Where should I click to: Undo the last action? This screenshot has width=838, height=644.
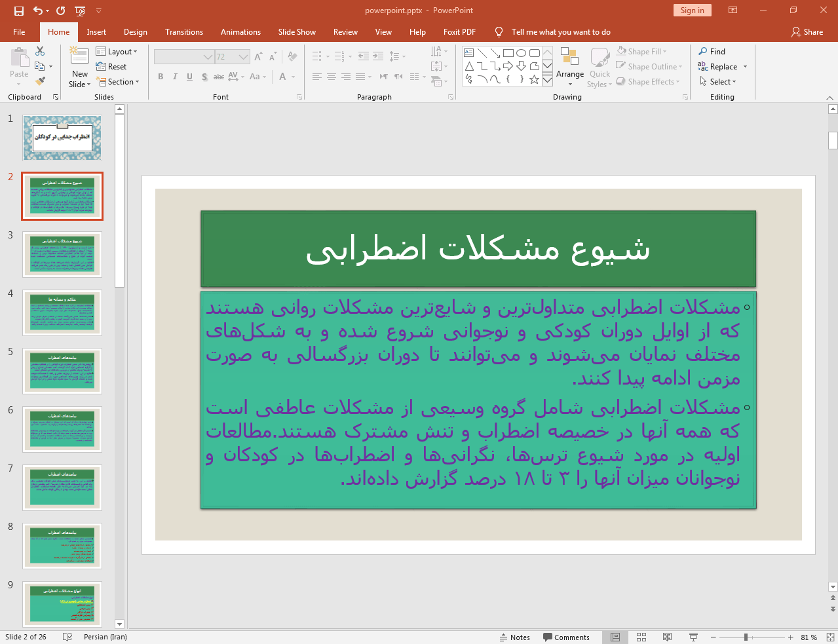point(38,10)
